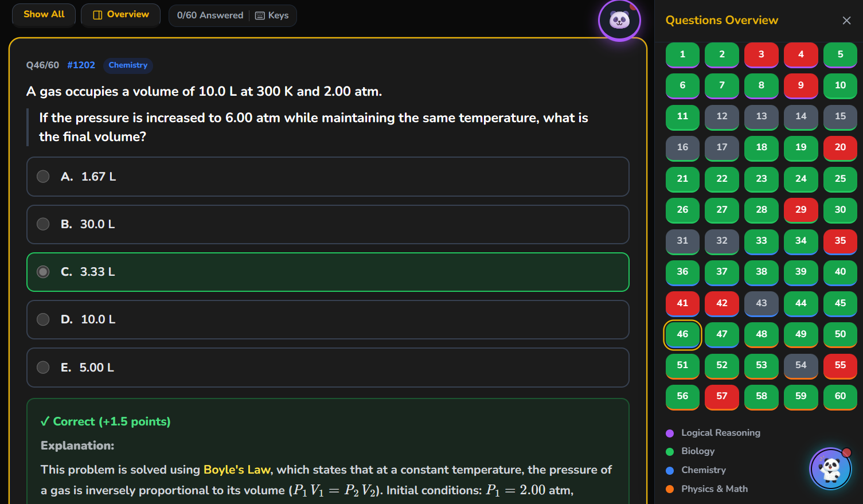Open the panda mascot chat helper

[830, 468]
